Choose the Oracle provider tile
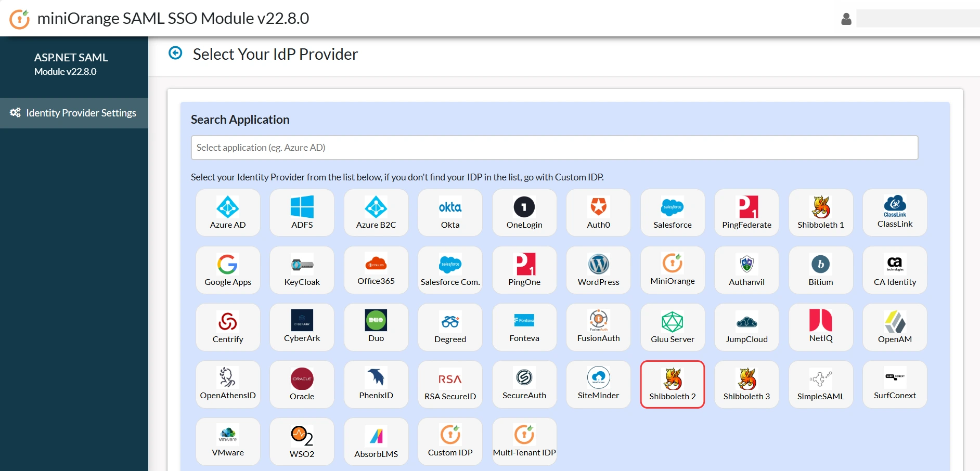Viewport: 980px width, 471px height. point(302,384)
